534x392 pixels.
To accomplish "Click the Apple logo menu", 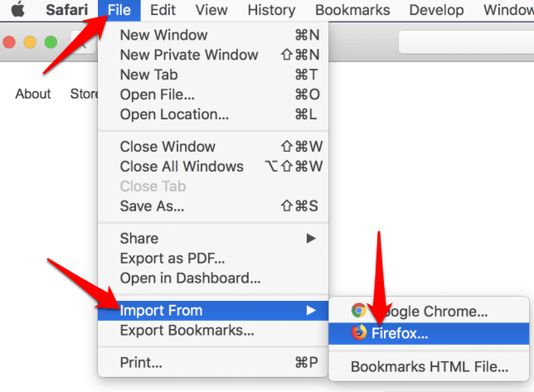I will click(x=17, y=10).
